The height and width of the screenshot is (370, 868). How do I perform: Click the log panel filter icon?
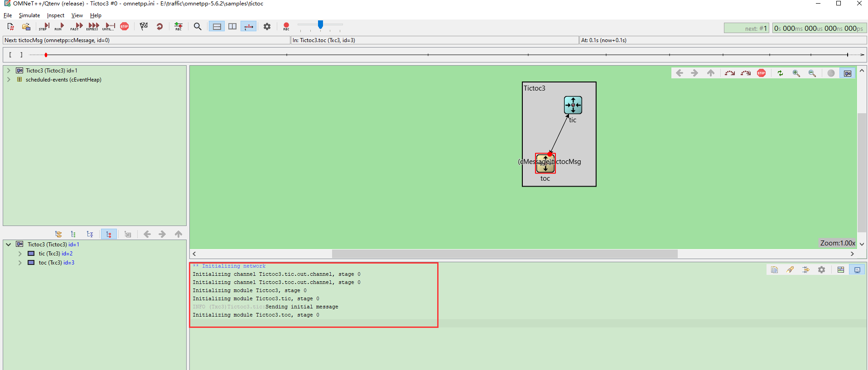tap(805, 270)
